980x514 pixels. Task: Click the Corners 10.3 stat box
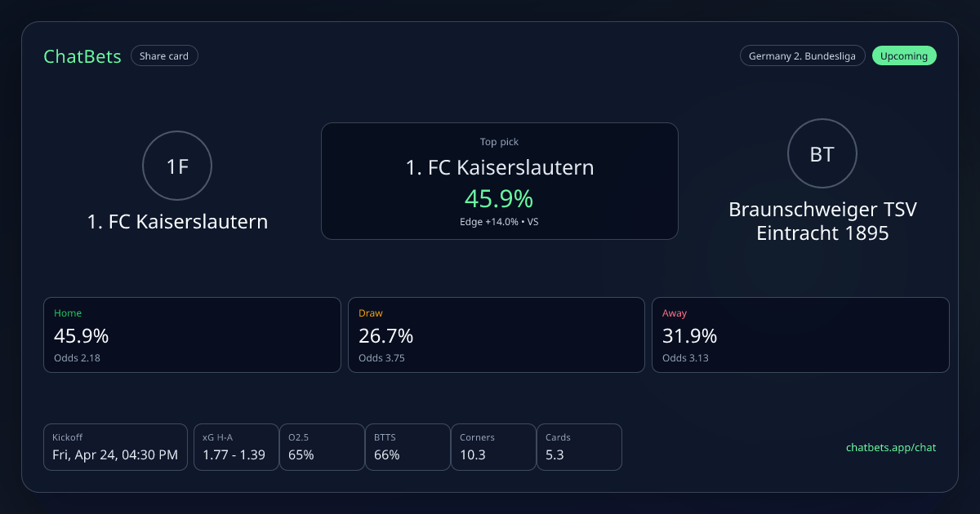(493, 447)
